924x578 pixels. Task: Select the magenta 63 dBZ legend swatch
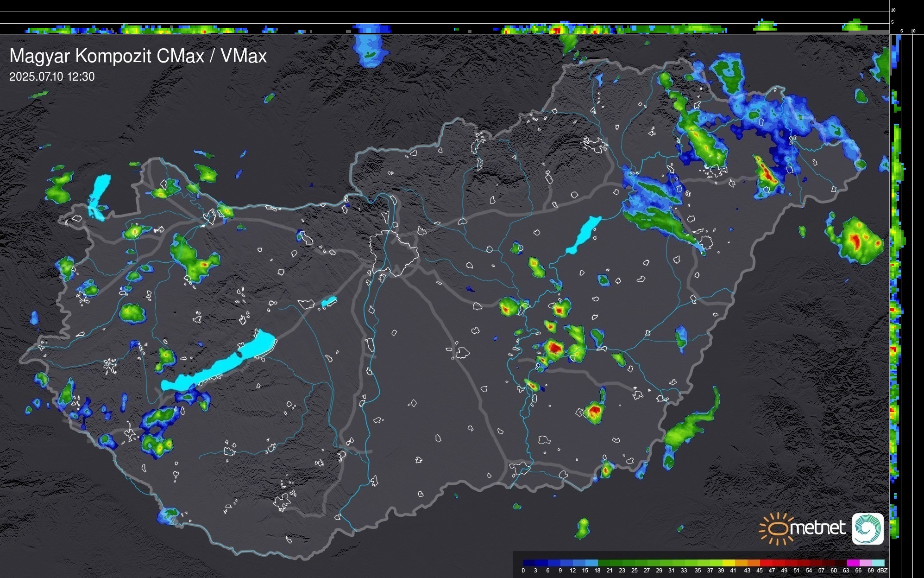click(853, 563)
